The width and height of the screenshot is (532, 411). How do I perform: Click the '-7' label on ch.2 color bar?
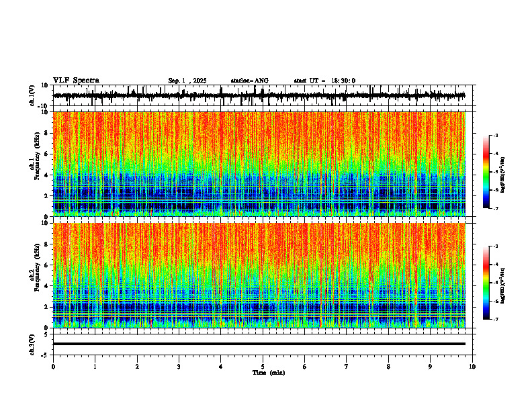[496, 320]
